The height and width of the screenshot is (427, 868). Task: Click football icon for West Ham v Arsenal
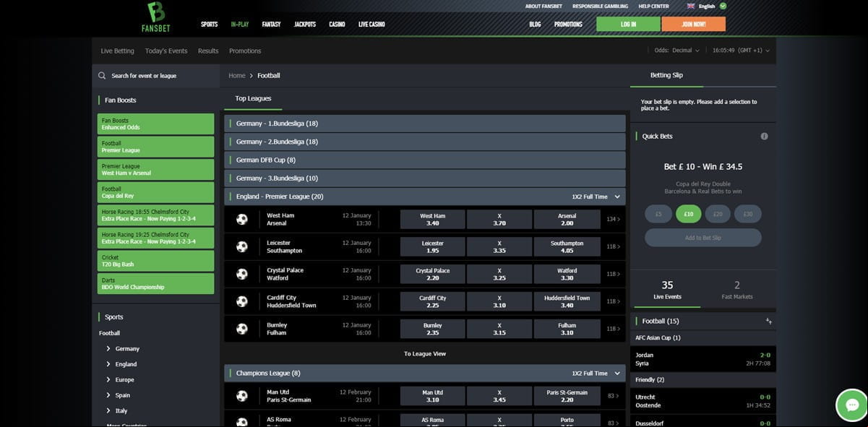(x=242, y=219)
